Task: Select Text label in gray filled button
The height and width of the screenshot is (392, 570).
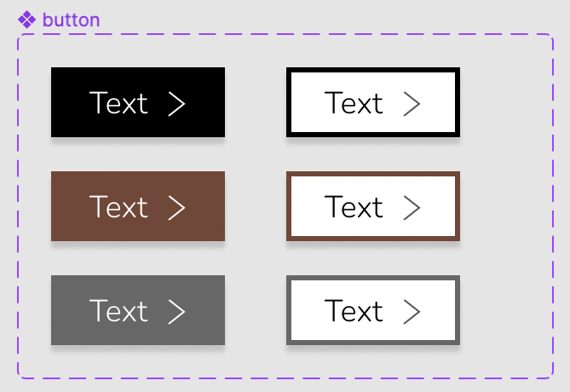Action: coord(118,310)
